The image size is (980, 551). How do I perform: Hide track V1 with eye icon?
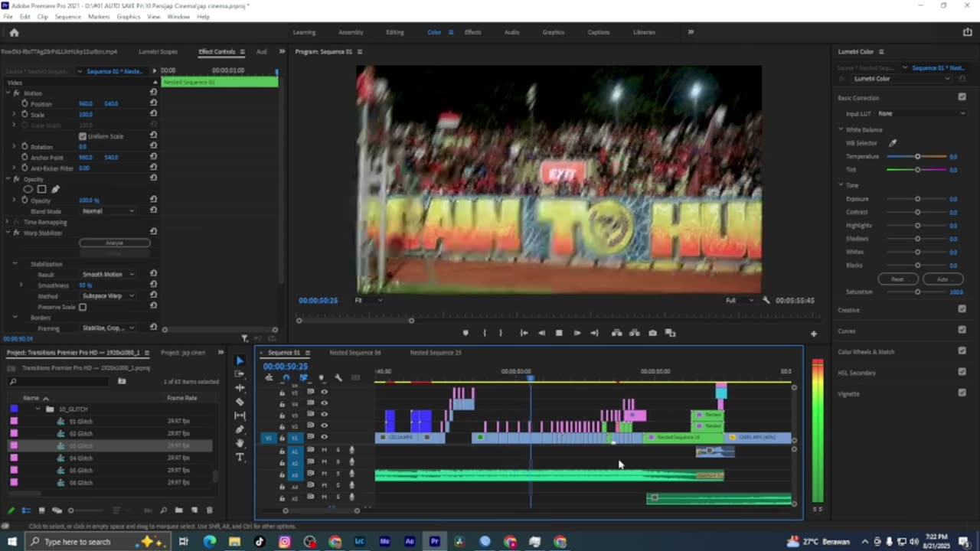[x=324, y=437]
